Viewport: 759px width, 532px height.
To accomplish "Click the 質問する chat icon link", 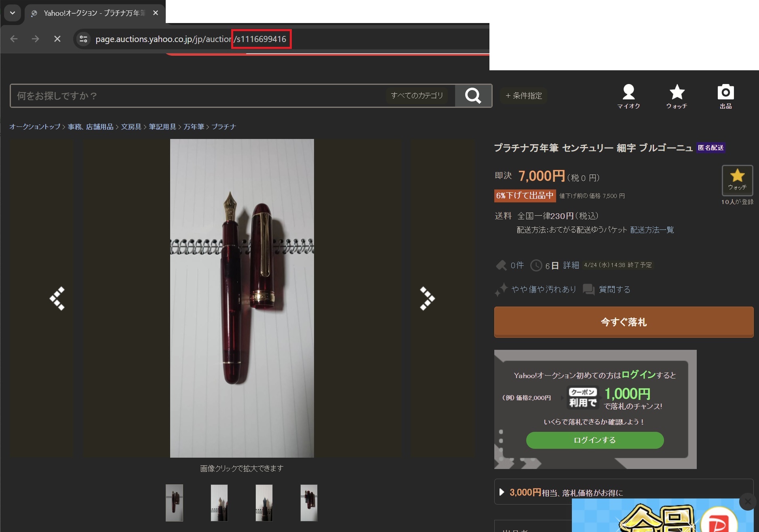I will click(x=607, y=289).
